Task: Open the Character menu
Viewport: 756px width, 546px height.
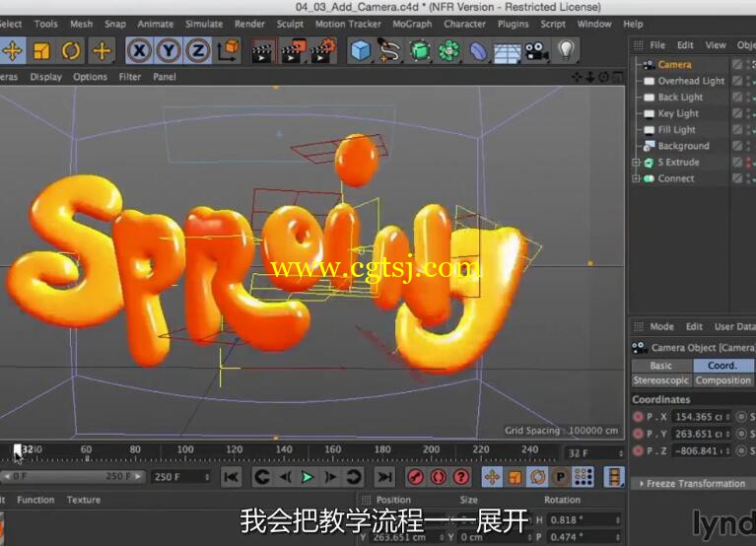Action: [x=465, y=24]
